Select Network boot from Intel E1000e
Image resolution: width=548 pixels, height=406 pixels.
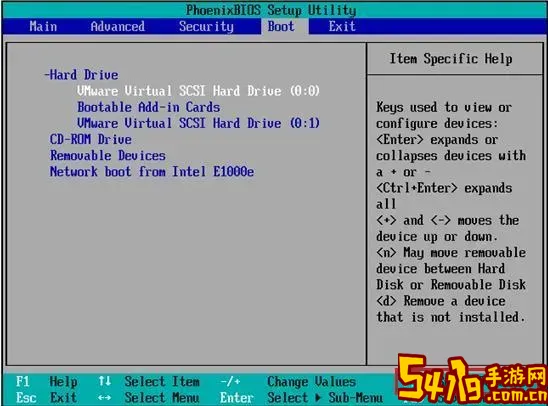[x=152, y=172]
